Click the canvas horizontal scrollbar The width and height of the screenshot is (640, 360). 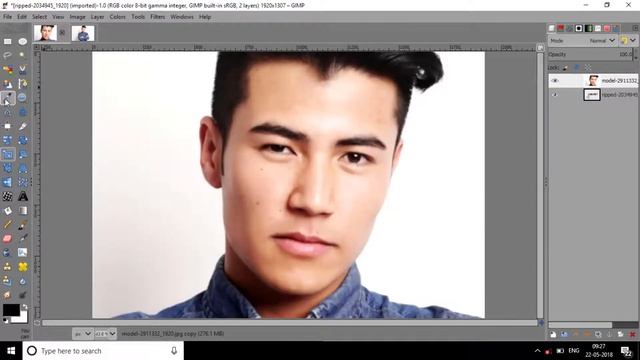pos(290,323)
